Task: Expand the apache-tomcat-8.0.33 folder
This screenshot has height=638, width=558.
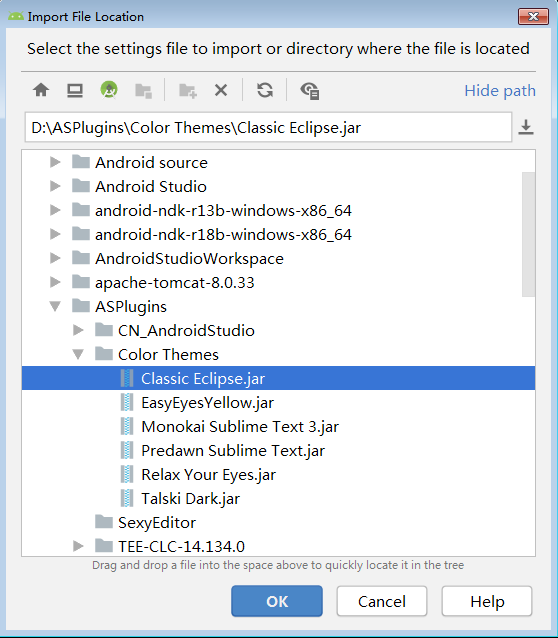Action: (x=55, y=282)
